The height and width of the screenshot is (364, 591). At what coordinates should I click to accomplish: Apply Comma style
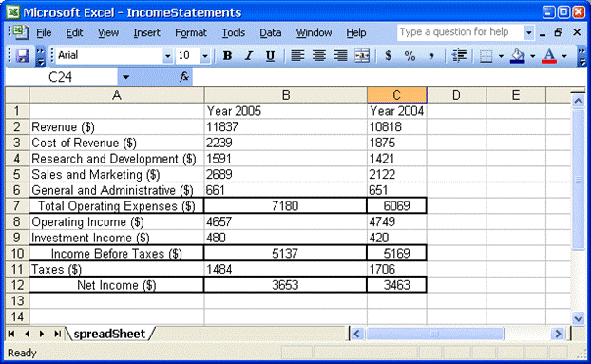pos(431,56)
